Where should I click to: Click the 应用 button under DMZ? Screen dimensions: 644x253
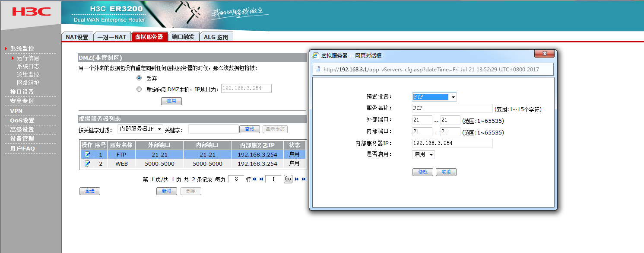(171, 101)
